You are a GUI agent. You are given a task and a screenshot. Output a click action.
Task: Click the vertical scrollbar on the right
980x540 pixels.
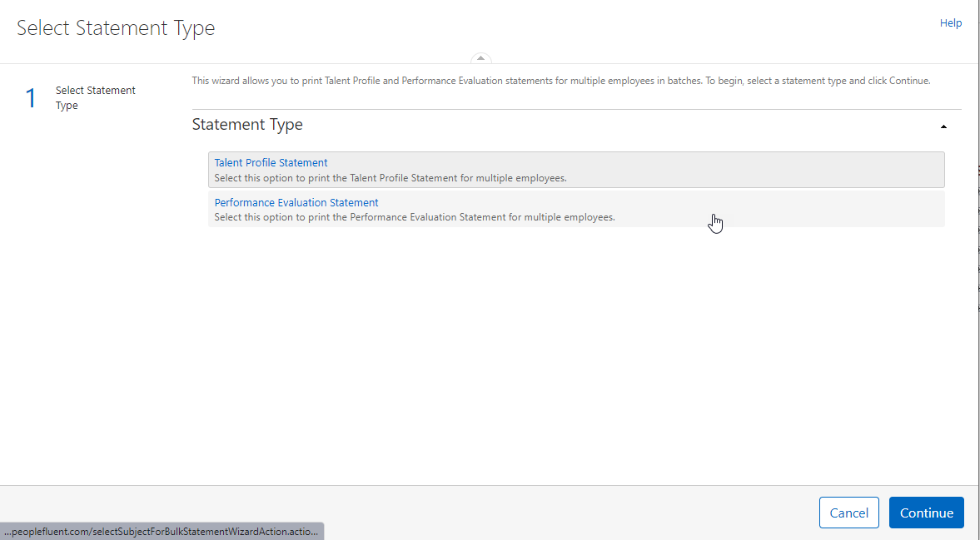pyautogui.click(x=975, y=250)
